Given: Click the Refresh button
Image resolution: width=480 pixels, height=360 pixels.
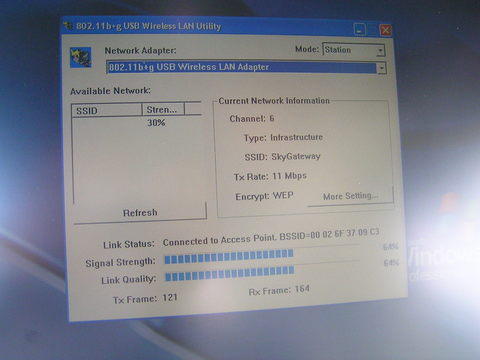Looking at the screenshot, I should pos(140,212).
